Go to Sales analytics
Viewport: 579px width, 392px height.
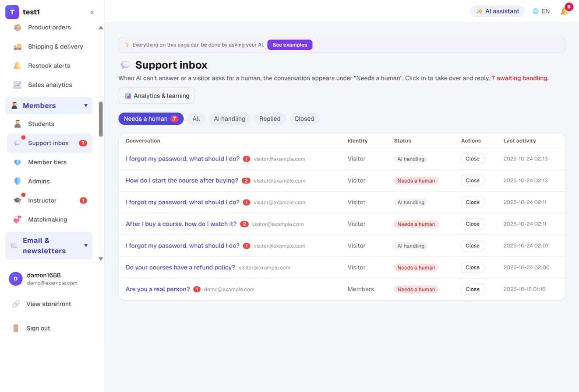point(50,85)
